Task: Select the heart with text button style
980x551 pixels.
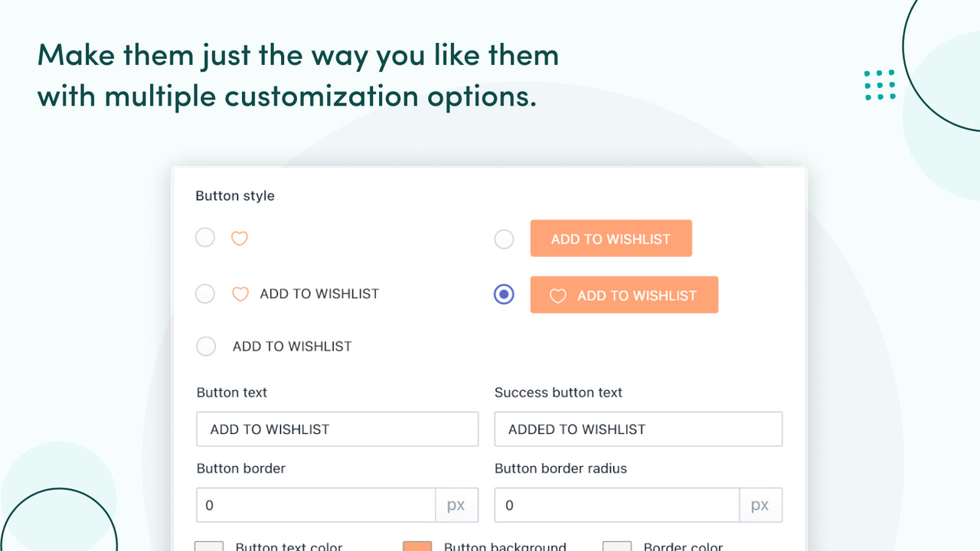Action: click(204, 293)
